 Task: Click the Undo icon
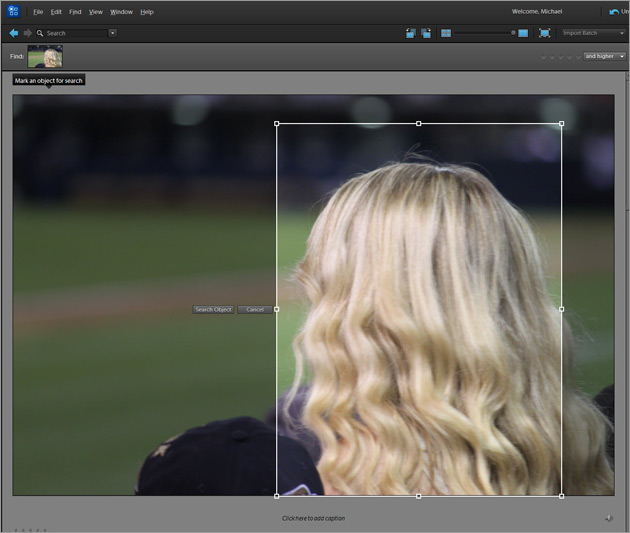click(x=613, y=12)
